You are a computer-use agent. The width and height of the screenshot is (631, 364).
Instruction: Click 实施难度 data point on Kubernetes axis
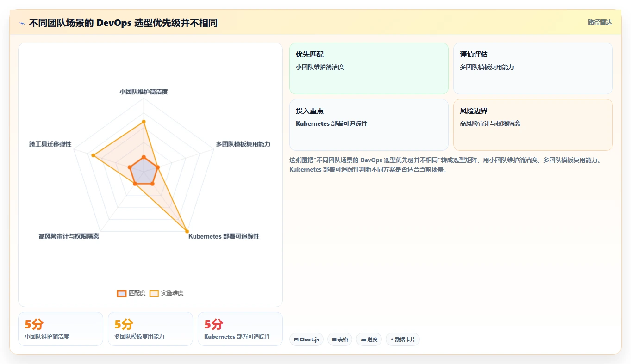(187, 231)
